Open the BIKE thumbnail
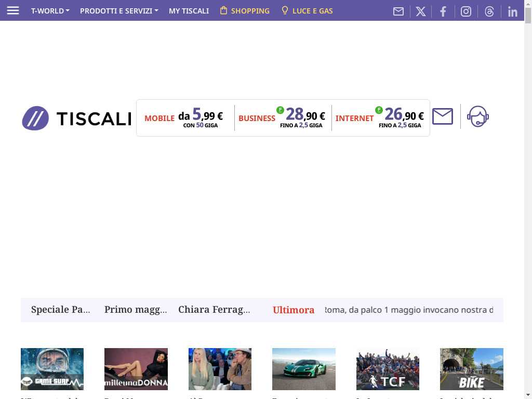The height and width of the screenshot is (399, 532). (x=472, y=369)
